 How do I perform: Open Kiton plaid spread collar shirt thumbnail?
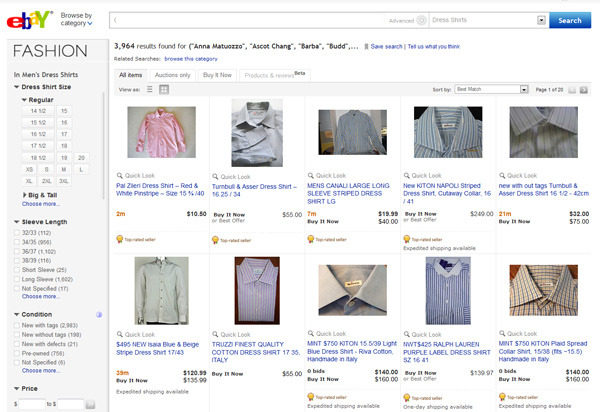point(544,290)
